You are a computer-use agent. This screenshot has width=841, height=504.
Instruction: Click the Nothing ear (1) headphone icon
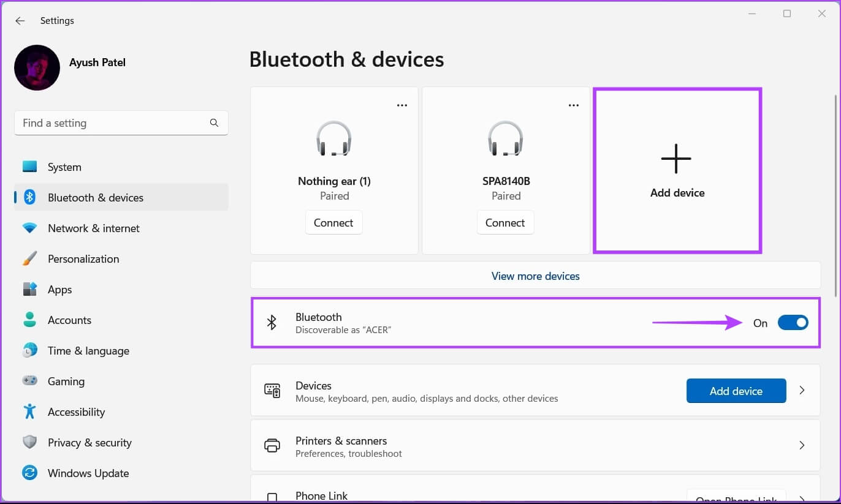click(x=333, y=138)
